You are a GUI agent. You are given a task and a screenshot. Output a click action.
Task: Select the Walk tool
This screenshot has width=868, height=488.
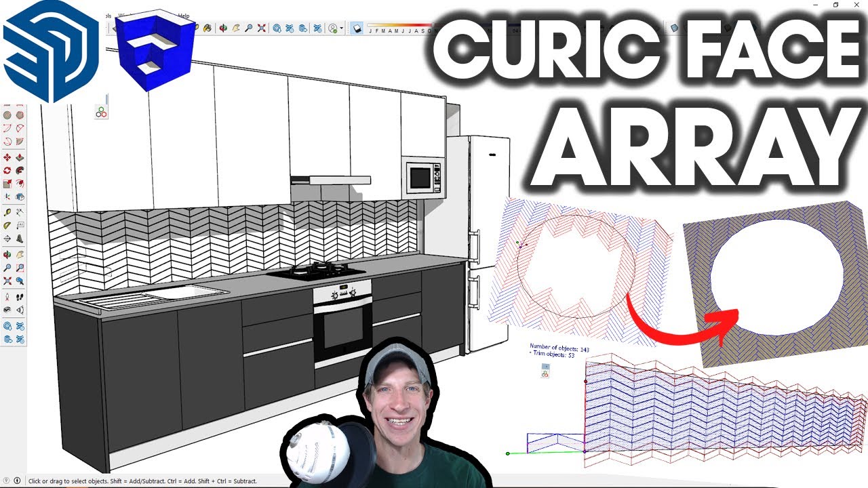pos(20,297)
